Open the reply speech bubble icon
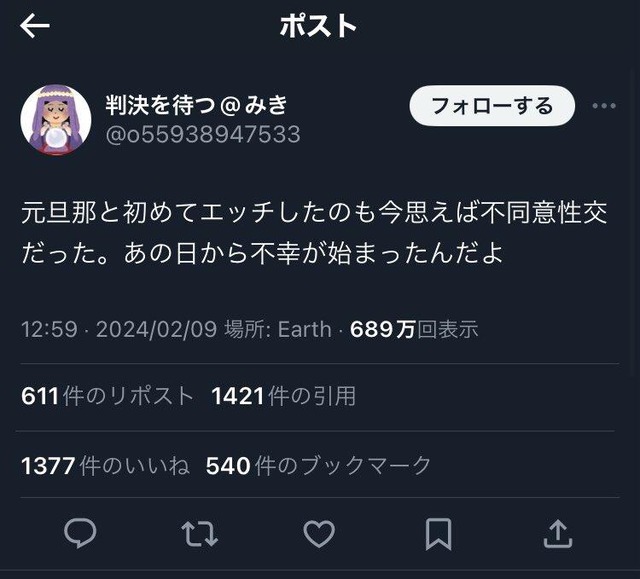 tap(80, 533)
